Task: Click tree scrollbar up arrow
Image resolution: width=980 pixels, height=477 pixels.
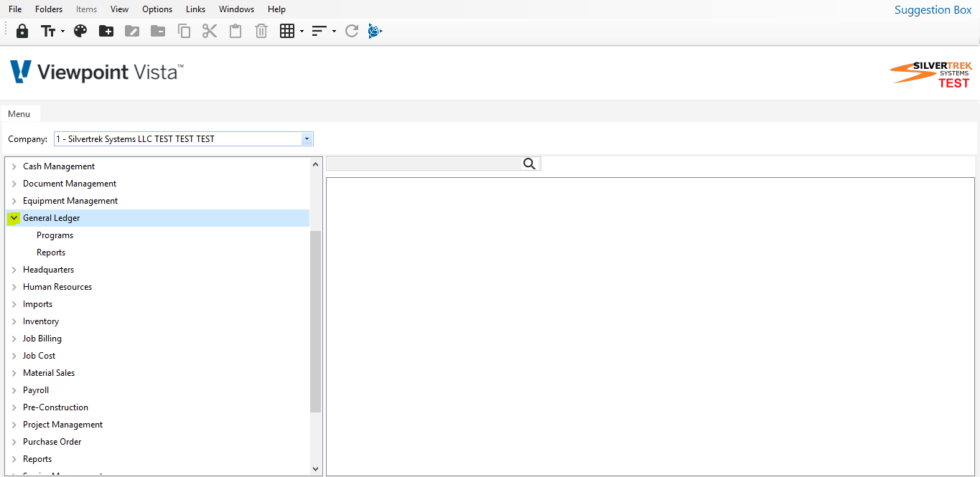Action: (x=316, y=164)
